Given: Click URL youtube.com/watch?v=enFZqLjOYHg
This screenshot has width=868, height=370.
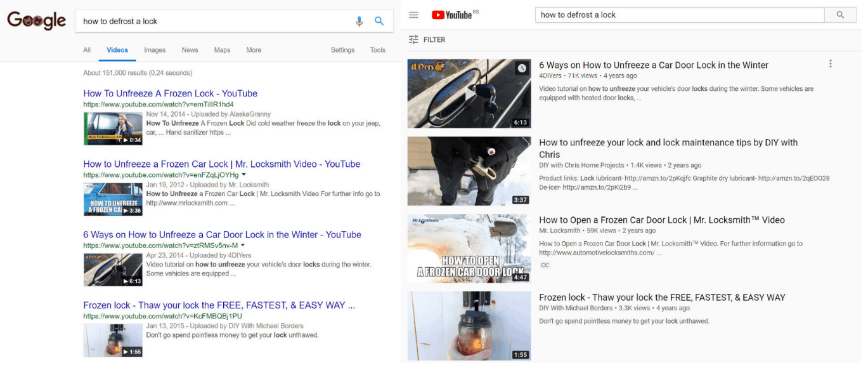Looking at the screenshot, I should (x=161, y=175).
